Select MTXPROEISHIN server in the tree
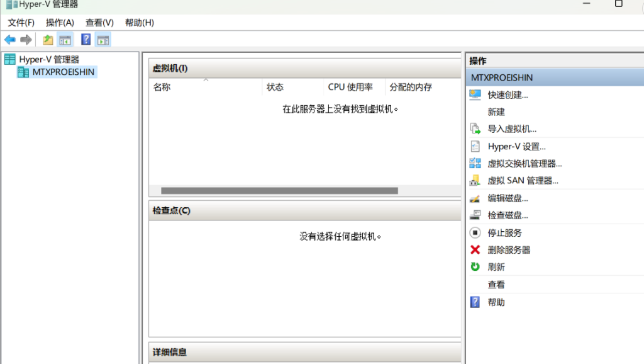The width and height of the screenshot is (644, 364). (x=63, y=72)
